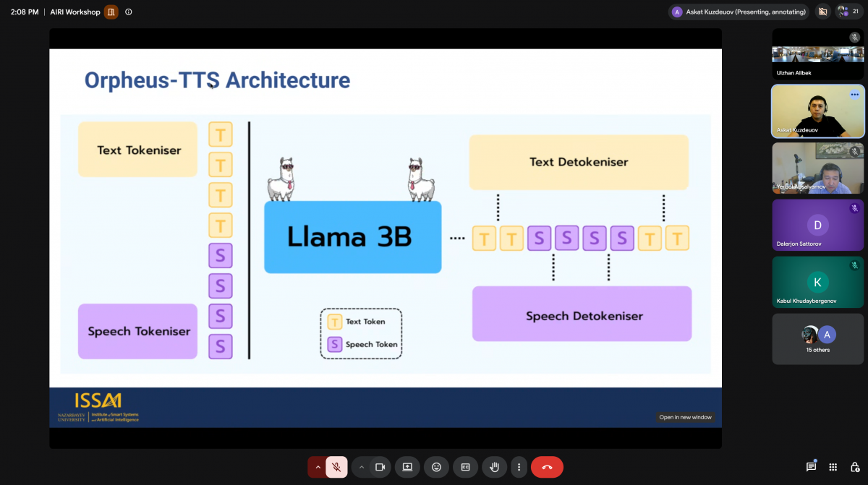
Task: Toggle closed captions CC button
Action: click(465, 467)
